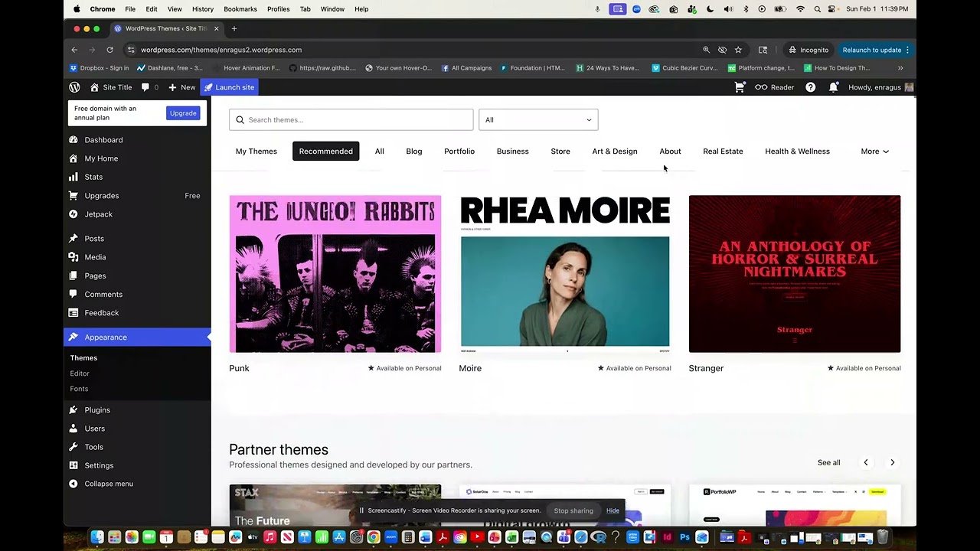
Task: Open comments bubble in admin bar
Action: click(149, 87)
